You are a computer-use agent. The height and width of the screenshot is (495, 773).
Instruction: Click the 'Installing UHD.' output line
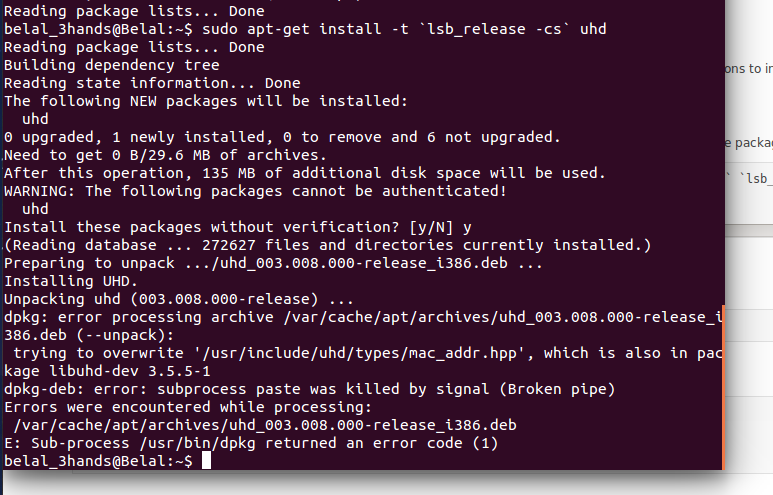[70, 281]
